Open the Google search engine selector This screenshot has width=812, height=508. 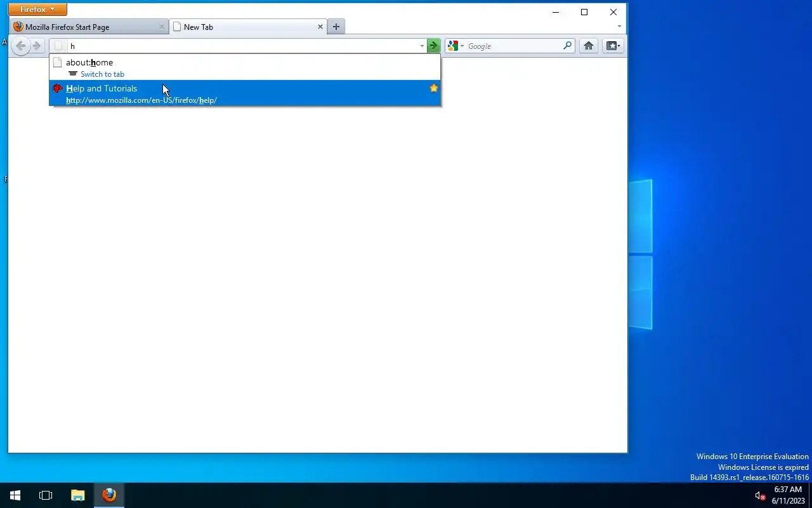click(x=455, y=46)
